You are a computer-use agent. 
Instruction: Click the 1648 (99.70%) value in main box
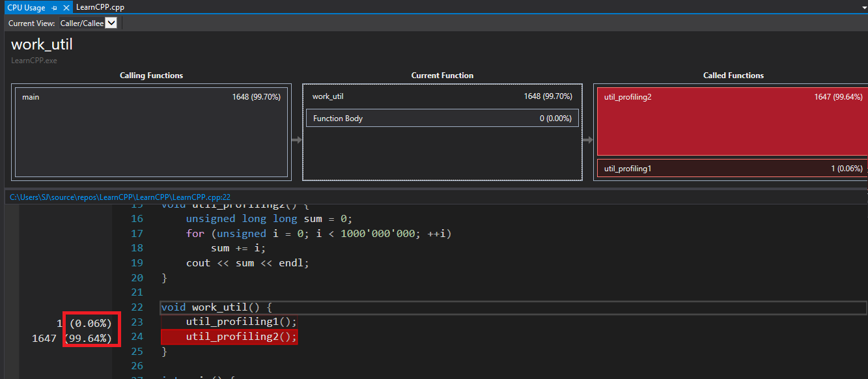[x=256, y=96]
